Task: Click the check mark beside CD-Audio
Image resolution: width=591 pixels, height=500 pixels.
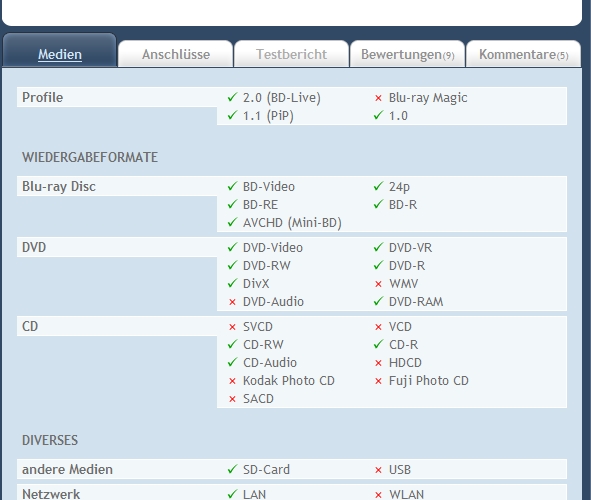Action: [233, 362]
